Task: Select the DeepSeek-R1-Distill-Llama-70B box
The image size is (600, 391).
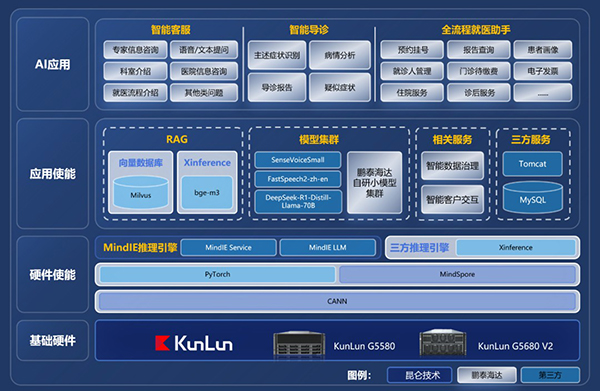Action: (x=298, y=202)
